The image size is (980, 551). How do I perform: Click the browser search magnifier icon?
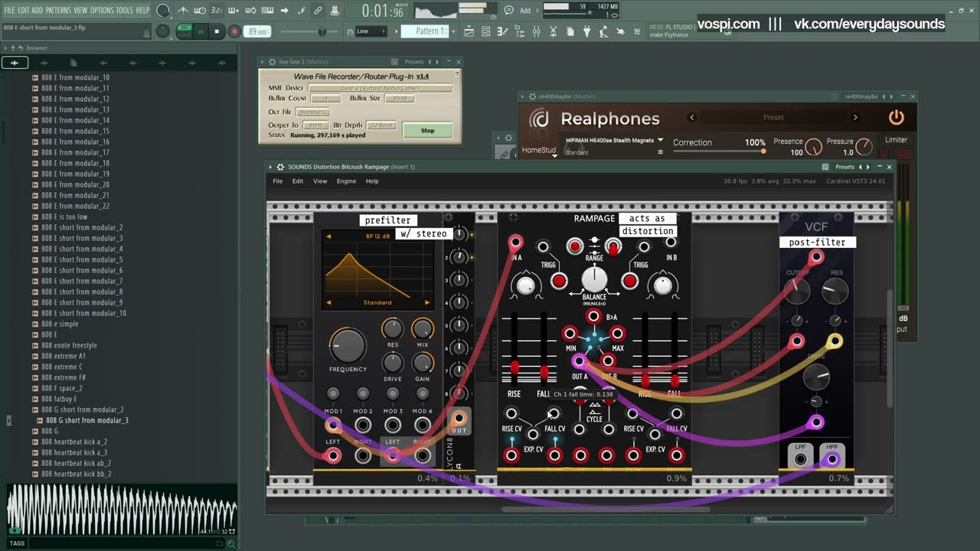pyautogui.click(x=230, y=543)
